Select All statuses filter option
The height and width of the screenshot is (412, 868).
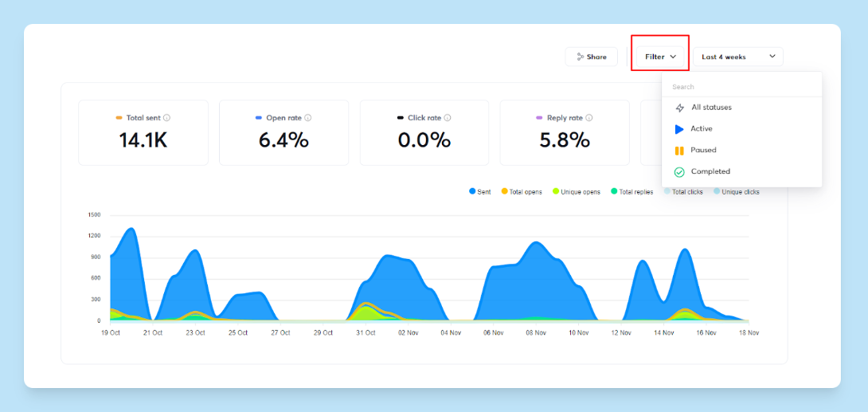pos(711,108)
